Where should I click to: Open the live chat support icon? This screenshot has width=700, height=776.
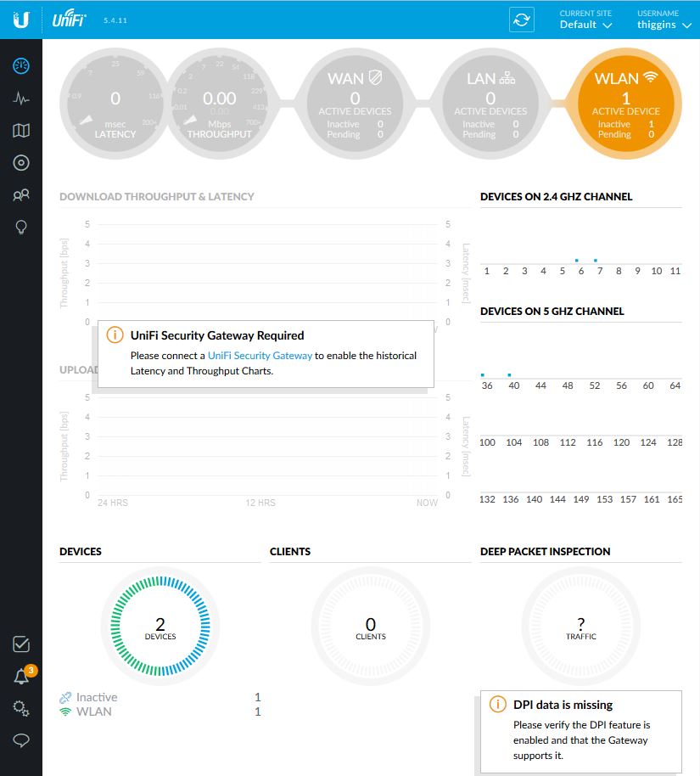pyautogui.click(x=20, y=740)
